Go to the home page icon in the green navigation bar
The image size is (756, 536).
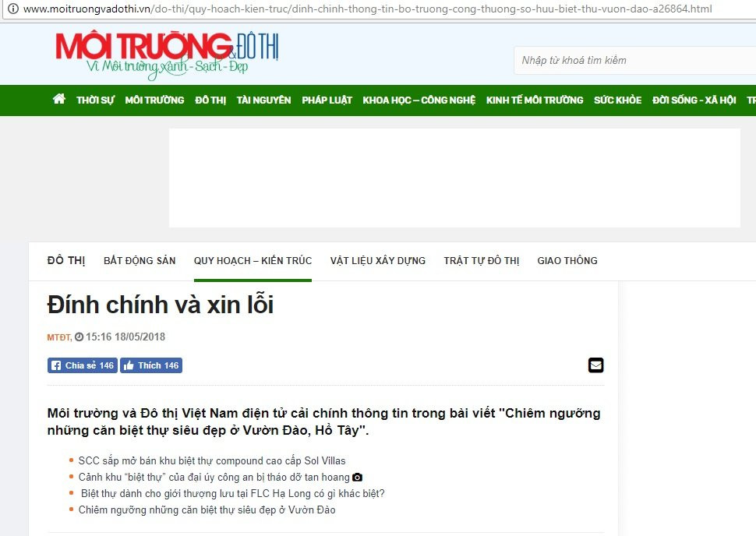tap(59, 99)
